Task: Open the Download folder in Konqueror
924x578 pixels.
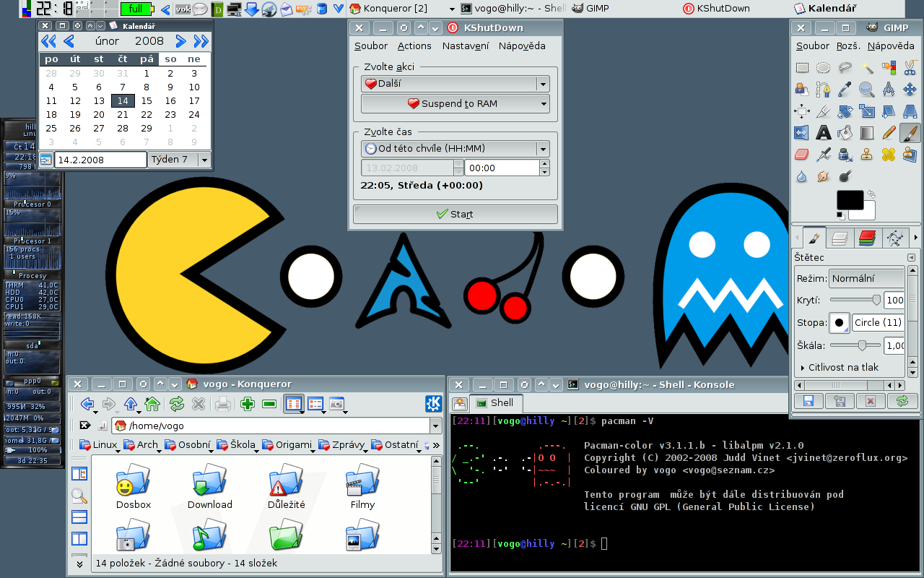Action: (210, 488)
